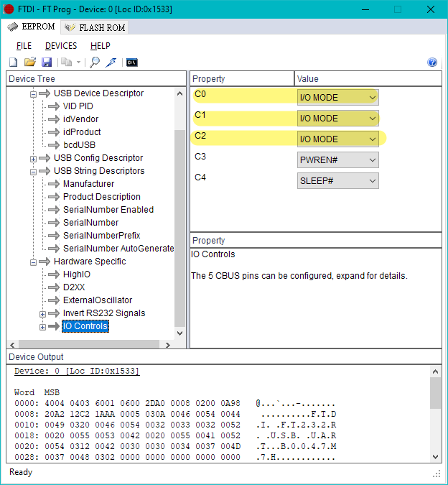The width and height of the screenshot is (448, 485).
Task: Select SerialNumber Enabled in device tree
Action: click(108, 210)
